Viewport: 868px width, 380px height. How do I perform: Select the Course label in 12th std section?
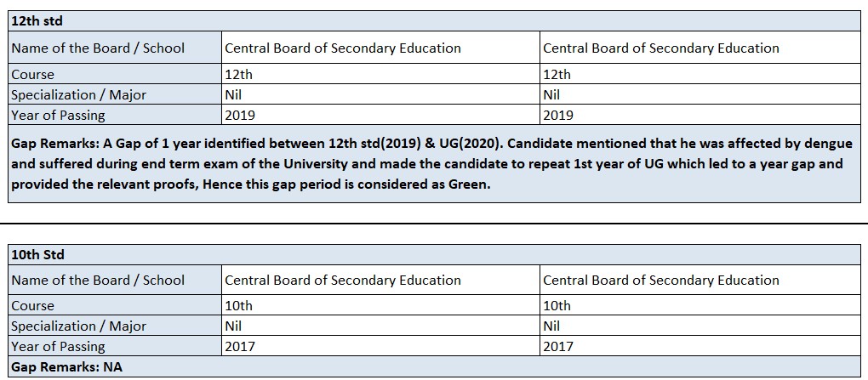click(33, 75)
